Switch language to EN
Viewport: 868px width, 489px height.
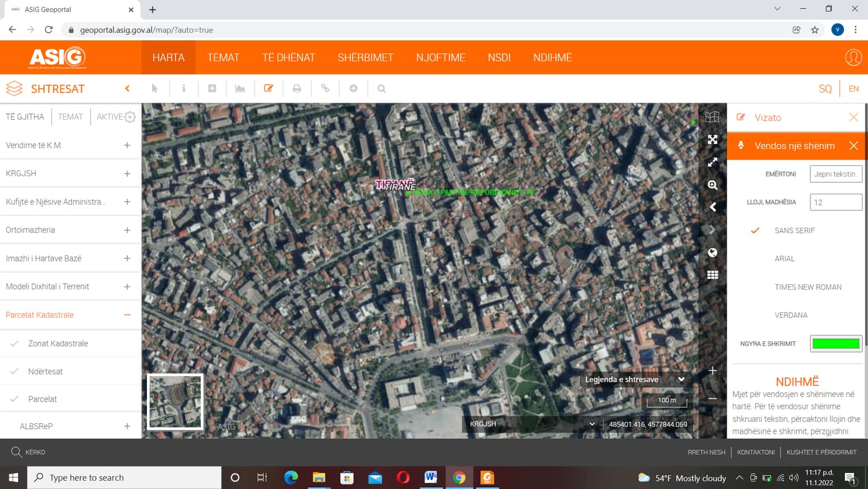pyautogui.click(x=854, y=89)
